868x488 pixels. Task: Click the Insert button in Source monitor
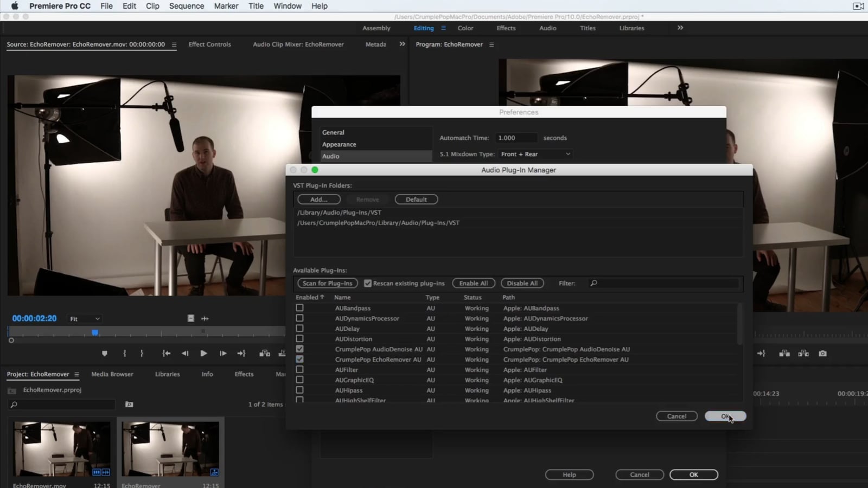(x=265, y=354)
